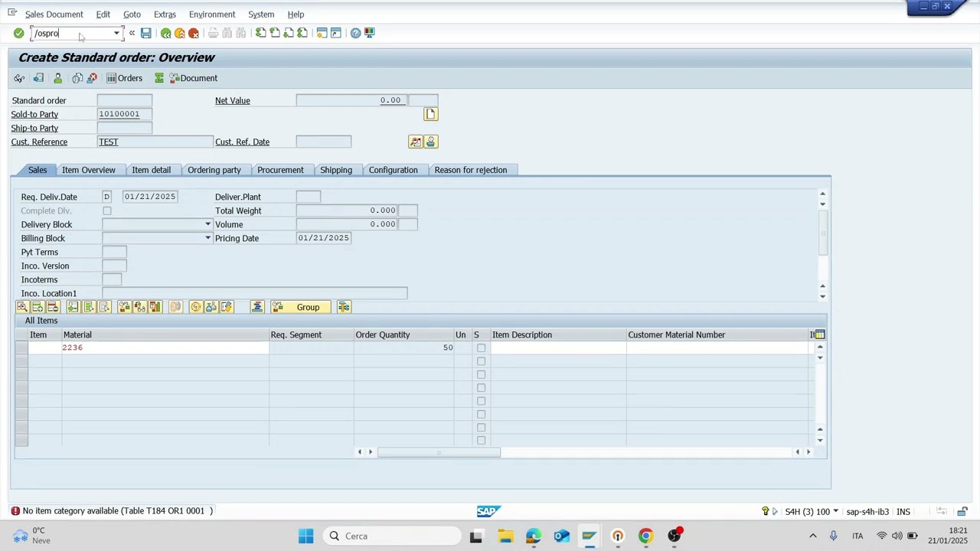Click the Delete Item icon
Screen dimensions: 980x551
pos(52,307)
